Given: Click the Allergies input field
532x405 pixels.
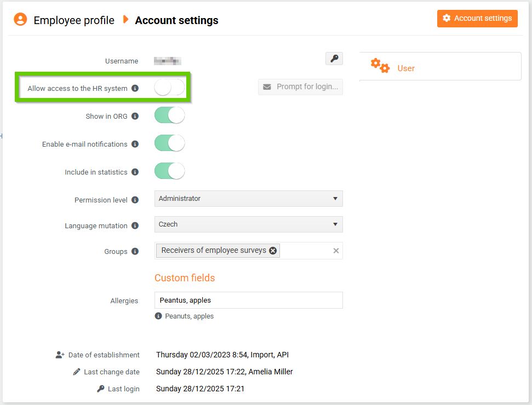Looking at the screenshot, I should [248, 300].
